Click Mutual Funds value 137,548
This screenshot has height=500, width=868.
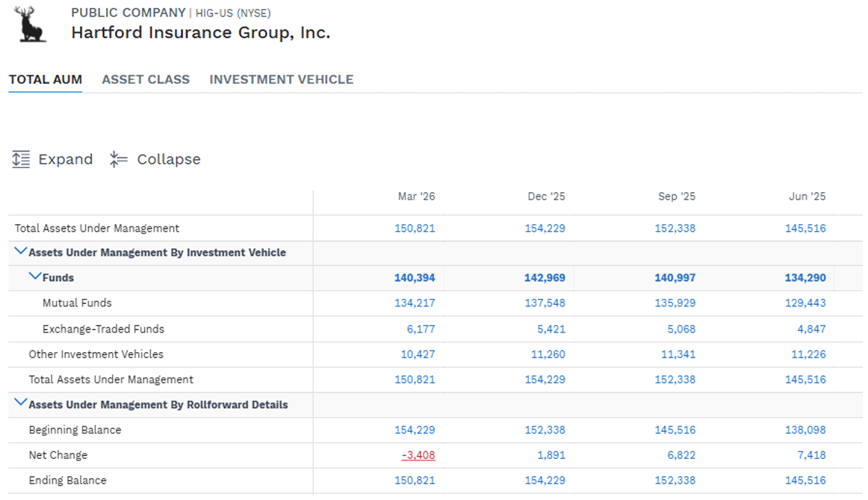tap(545, 303)
